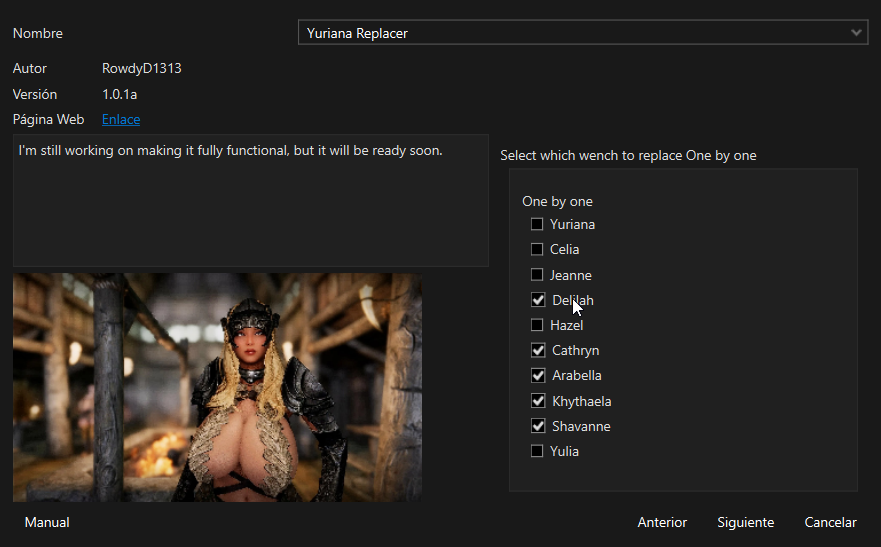The image size is (881, 547).
Task: Enable the Jeanne option
Action: (537, 275)
